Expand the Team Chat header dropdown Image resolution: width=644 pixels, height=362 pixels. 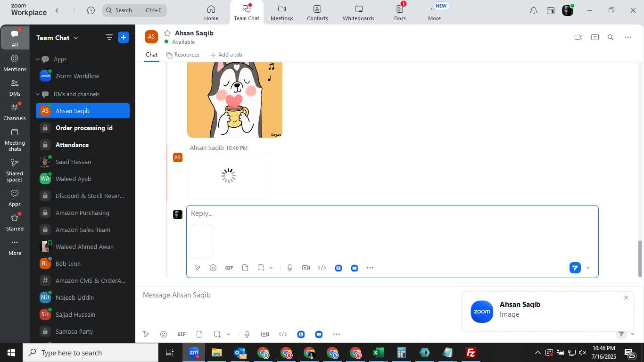point(76,38)
